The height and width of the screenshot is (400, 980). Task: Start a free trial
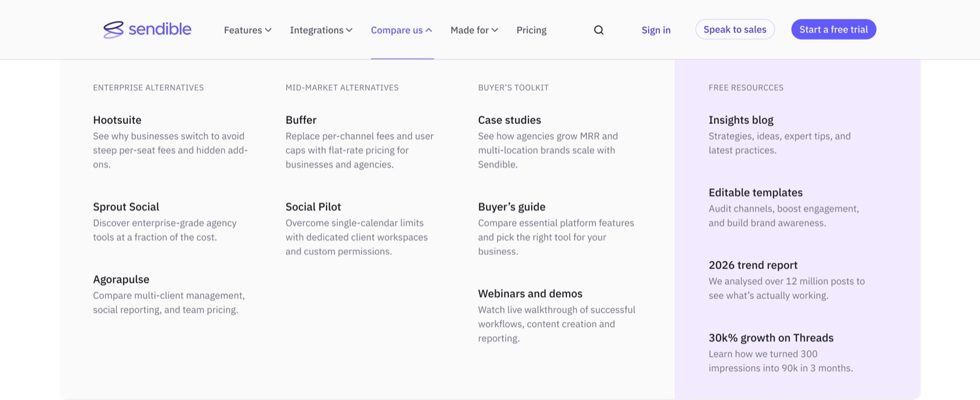tap(834, 29)
